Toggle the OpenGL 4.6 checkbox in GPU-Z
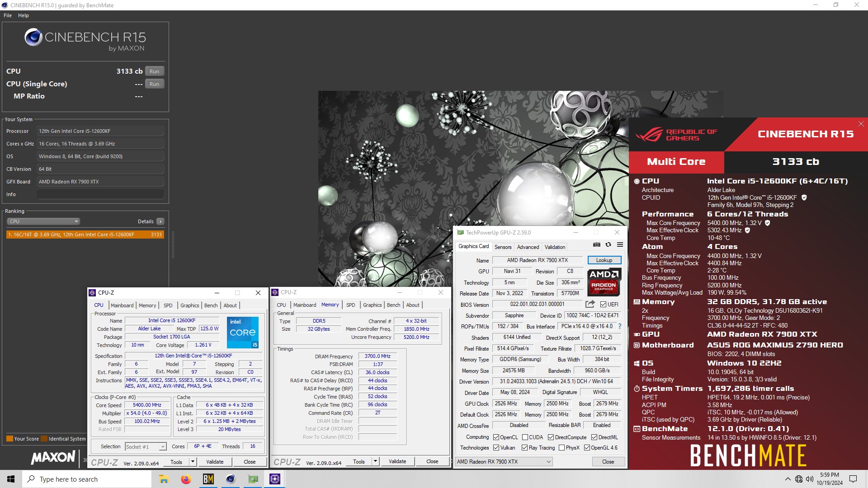The width and height of the screenshot is (868, 488). click(x=587, y=448)
